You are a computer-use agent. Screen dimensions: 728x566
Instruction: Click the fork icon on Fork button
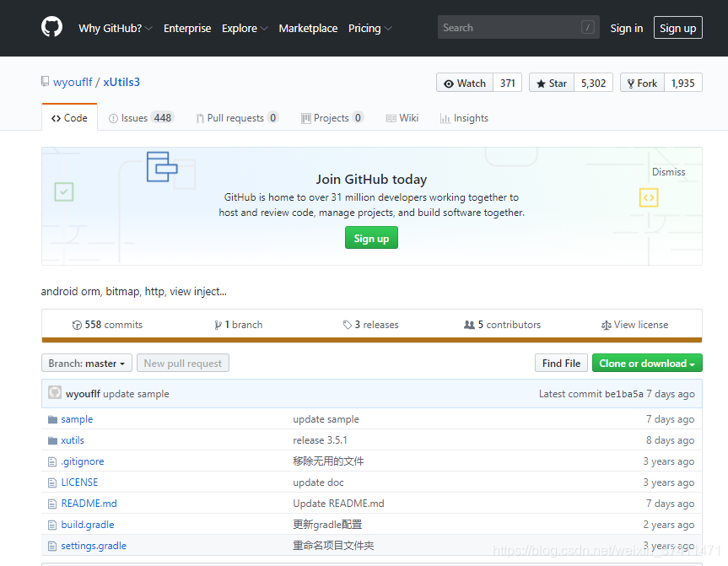[630, 84]
